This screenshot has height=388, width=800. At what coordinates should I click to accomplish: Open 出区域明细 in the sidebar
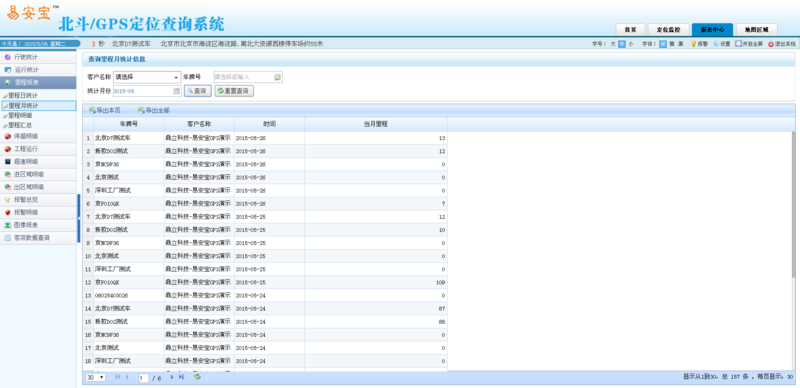pyautogui.click(x=38, y=187)
